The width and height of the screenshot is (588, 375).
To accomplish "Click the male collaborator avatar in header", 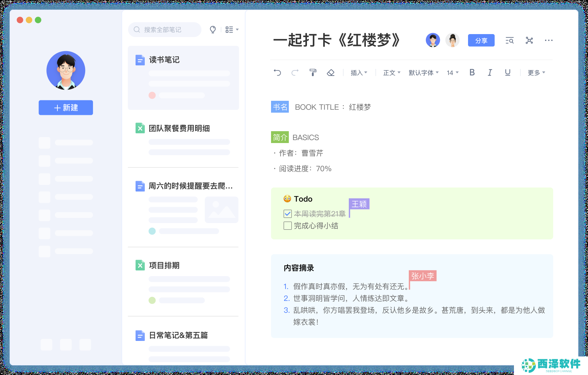I will 433,40.
